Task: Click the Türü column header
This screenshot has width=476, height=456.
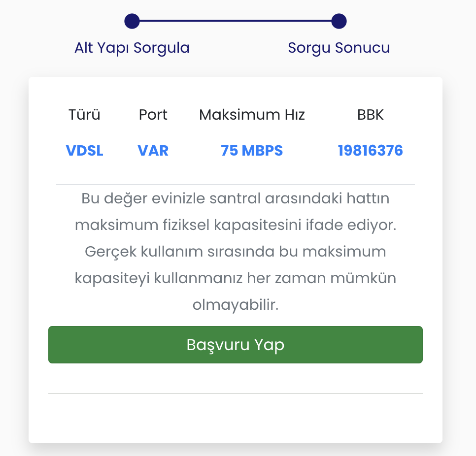Action: click(84, 115)
